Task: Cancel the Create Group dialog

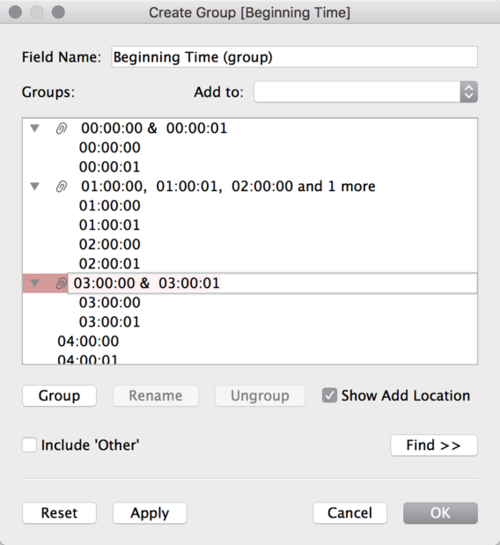Action: (x=350, y=513)
